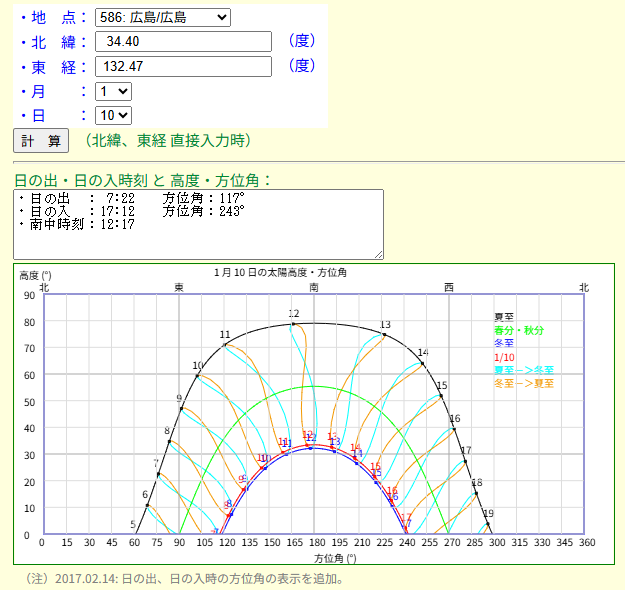Viewport: 625px width, 590px height.
Task: Click the 方位角 (°) axis label
Action: pyautogui.click(x=335, y=557)
